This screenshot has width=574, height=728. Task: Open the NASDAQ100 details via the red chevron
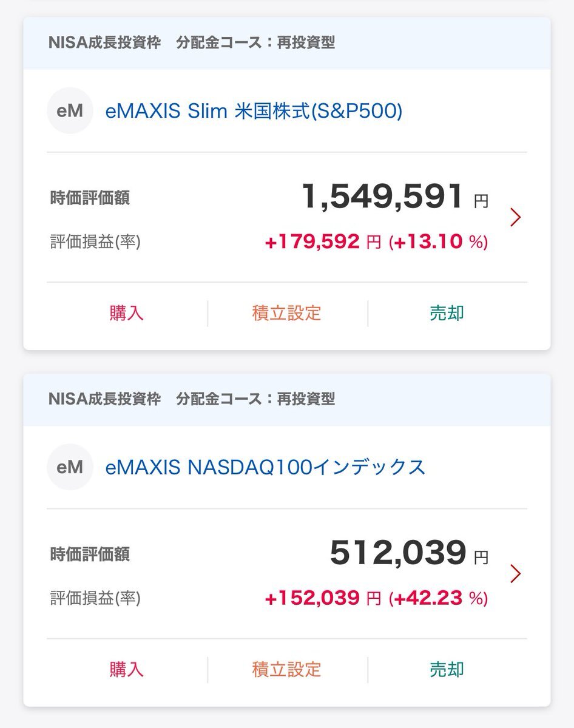516,573
